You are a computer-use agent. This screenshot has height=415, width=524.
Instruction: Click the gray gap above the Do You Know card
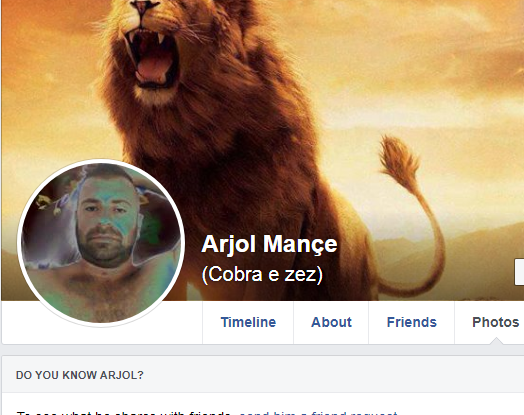click(x=262, y=350)
